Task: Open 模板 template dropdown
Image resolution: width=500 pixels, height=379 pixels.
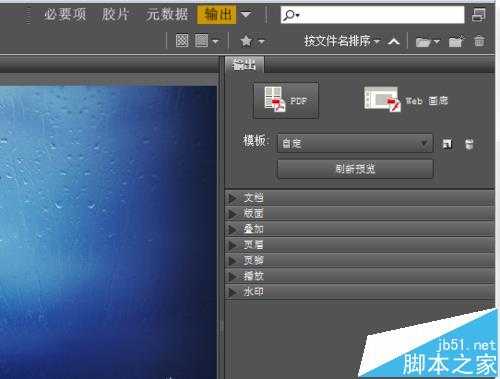Action: coord(355,144)
